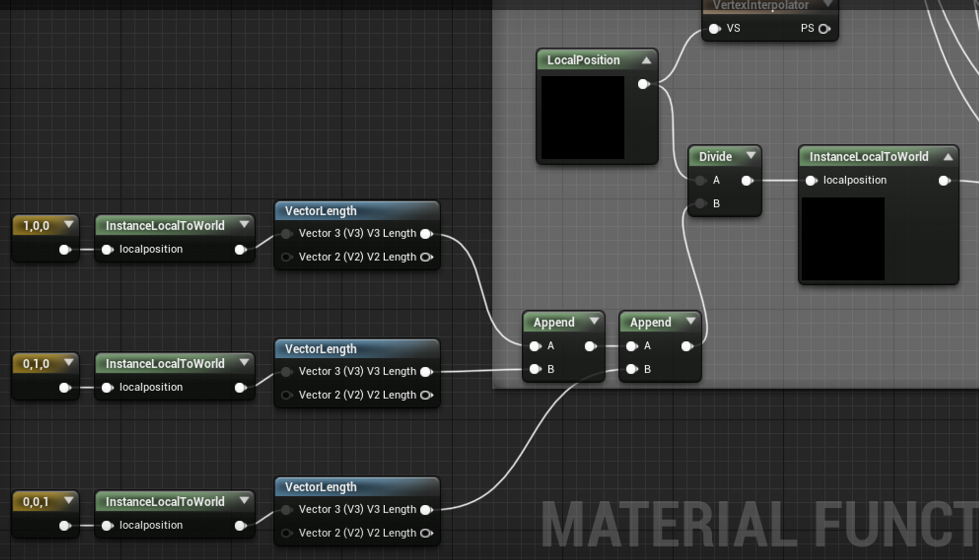This screenshot has height=560, width=979.
Task: Click the VertexInterpolator PS output pin
Action: pos(824,28)
